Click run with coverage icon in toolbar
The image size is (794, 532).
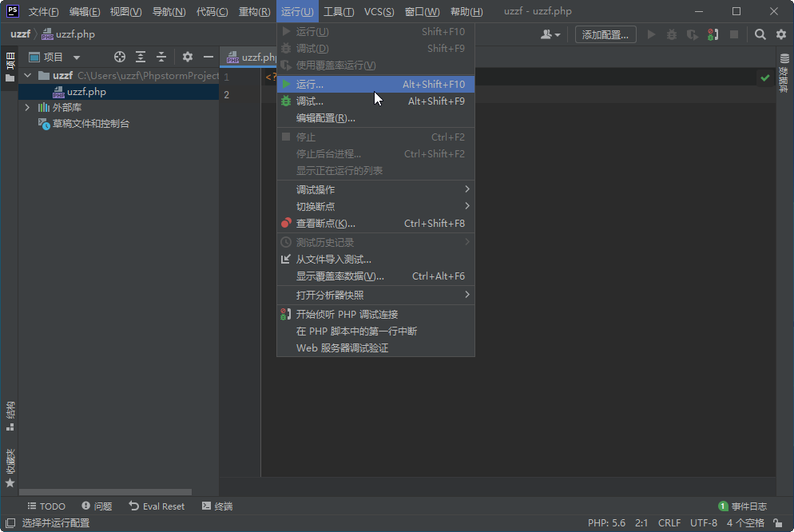pyautogui.click(x=693, y=34)
